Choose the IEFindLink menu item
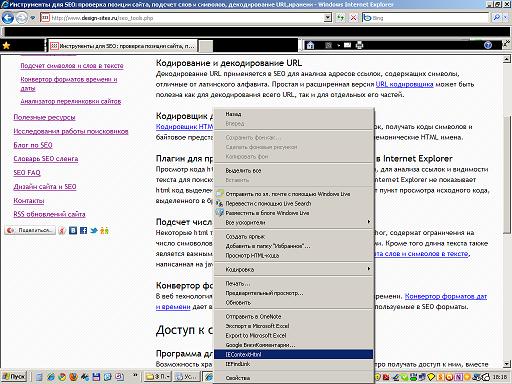The width and height of the screenshot is (512, 384). coord(293,364)
